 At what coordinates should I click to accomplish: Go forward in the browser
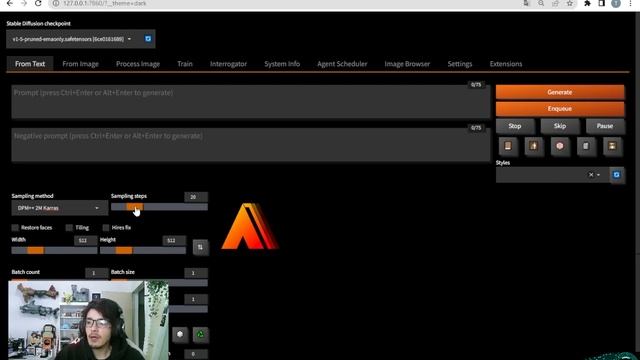(x=23, y=3)
